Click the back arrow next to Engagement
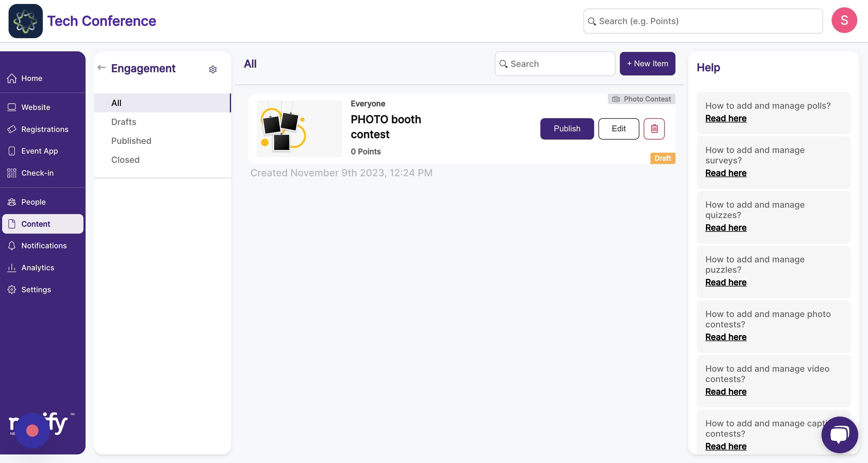Viewport: 868px width, 463px height. [x=101, y=68]
